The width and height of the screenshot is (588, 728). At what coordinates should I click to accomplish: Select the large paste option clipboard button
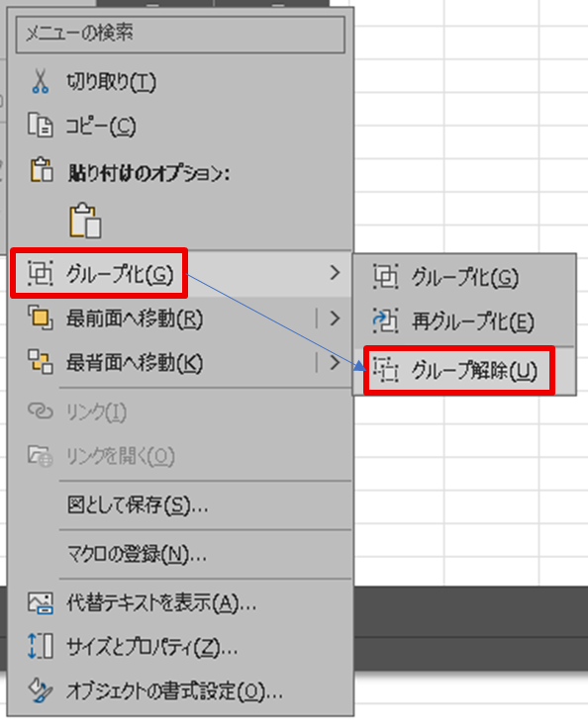point(85,221)
